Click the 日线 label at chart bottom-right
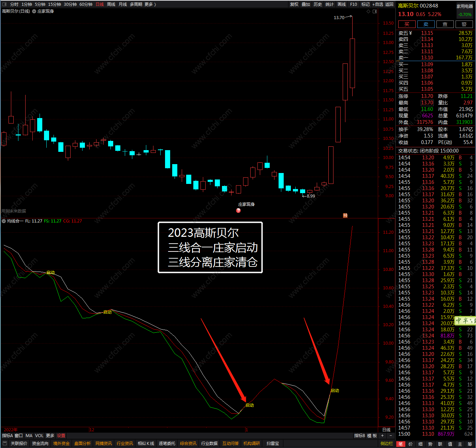476x448 pixels. click(x=386, y=430)
